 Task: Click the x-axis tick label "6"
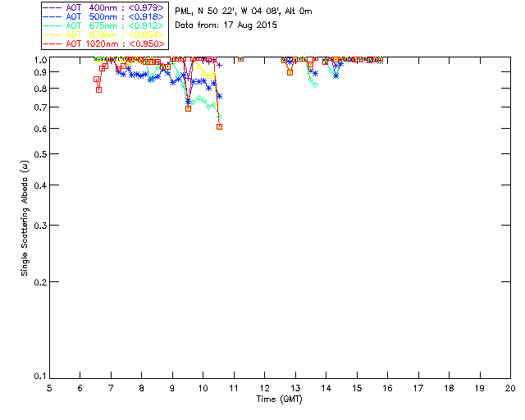tap(80, 388)
